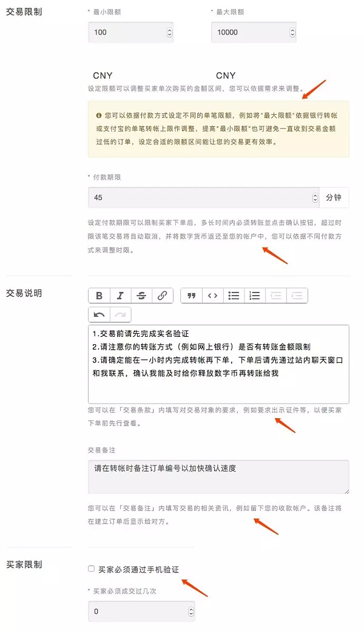Redo the edit with the redo arrow
364x633 pixels.
point(120,314)
